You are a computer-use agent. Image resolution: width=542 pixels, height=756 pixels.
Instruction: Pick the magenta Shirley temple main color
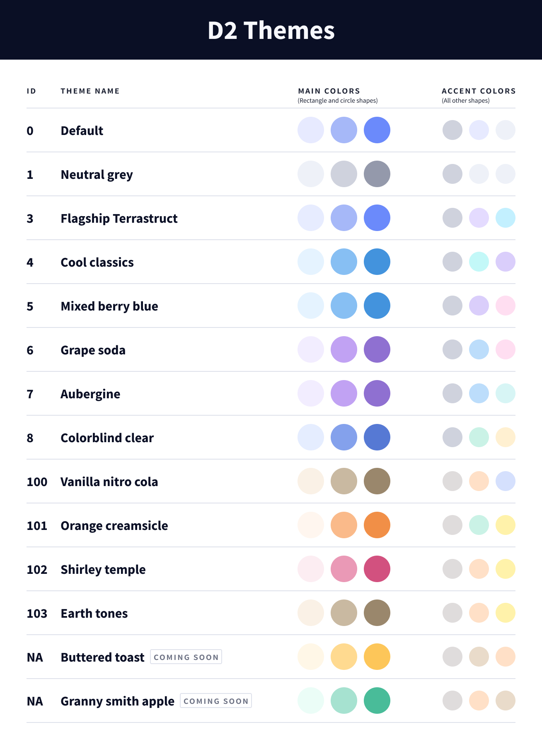coord(377,569)
